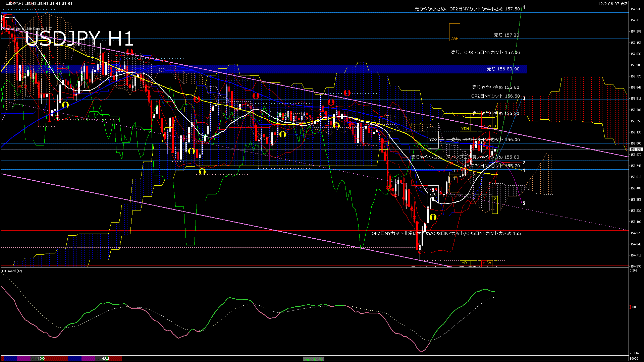
Task: Click the H1 macd (12) indicator label
Action: click(x=12, y=271)
